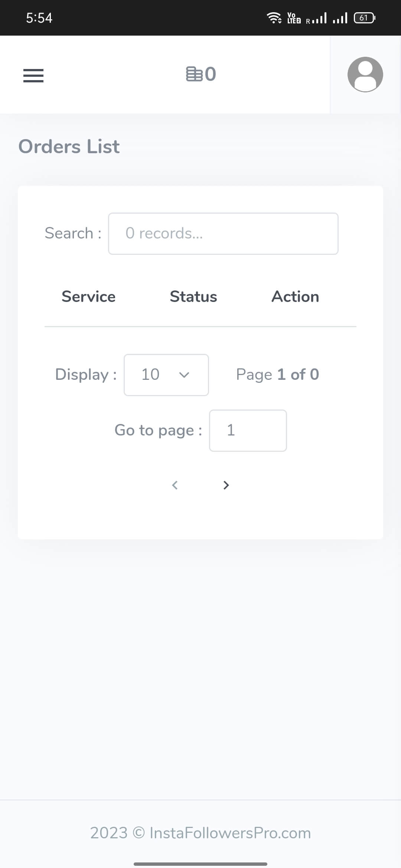Screen dimensions: 401x868
Task: Tap the Wi-Fi status icon
Action: [274, 17]
